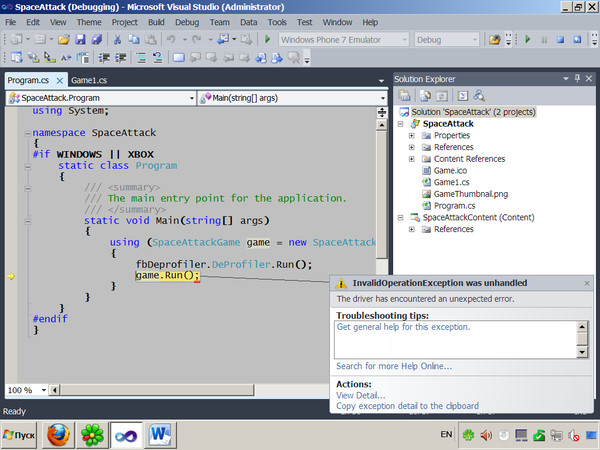Open the Build menu

156,21
